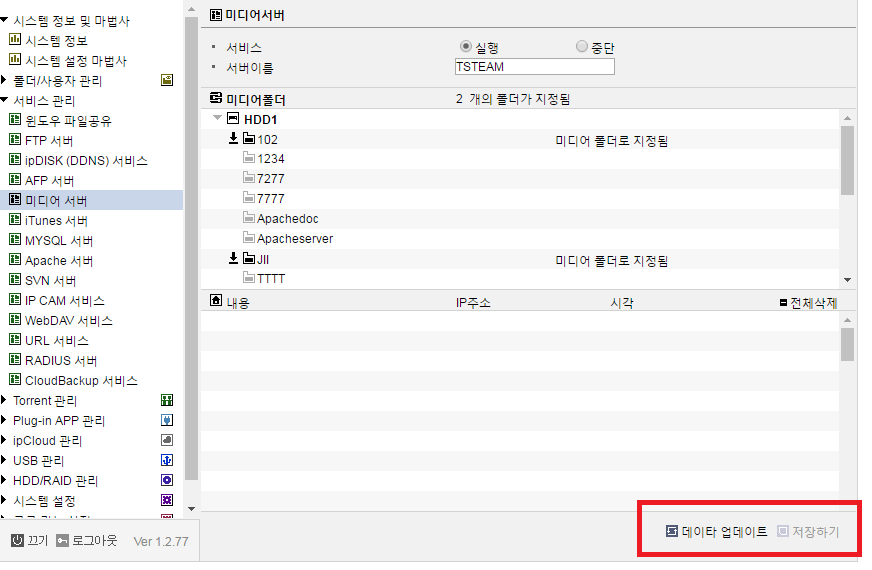Expand the USB 관리 section
The width and height of the screenshot is (872, 570).
4,460
